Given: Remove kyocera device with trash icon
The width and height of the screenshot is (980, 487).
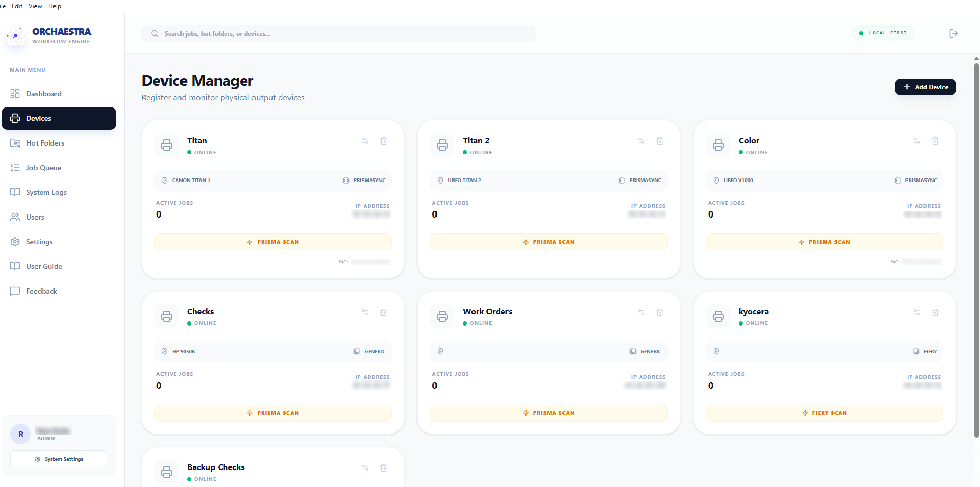Looking at the screenshot, I should pyautogui.click(x=935, y=312).
